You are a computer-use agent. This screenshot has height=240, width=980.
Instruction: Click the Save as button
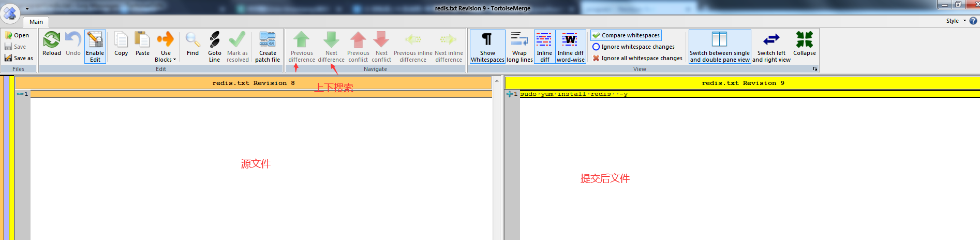[19, 58]
